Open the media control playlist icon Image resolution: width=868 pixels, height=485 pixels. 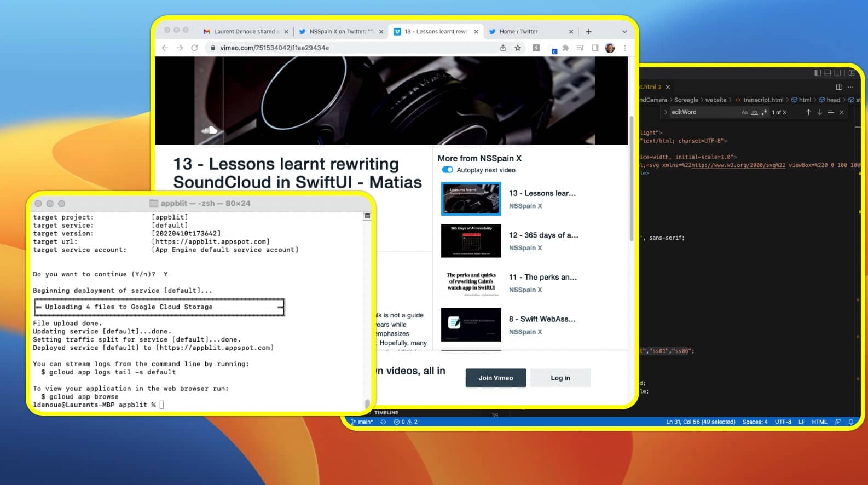click(x=580, y=48)
